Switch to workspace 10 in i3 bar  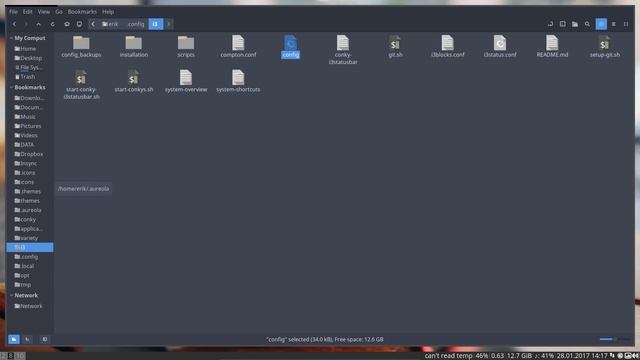pyautogui.click(x=20, y=356)
